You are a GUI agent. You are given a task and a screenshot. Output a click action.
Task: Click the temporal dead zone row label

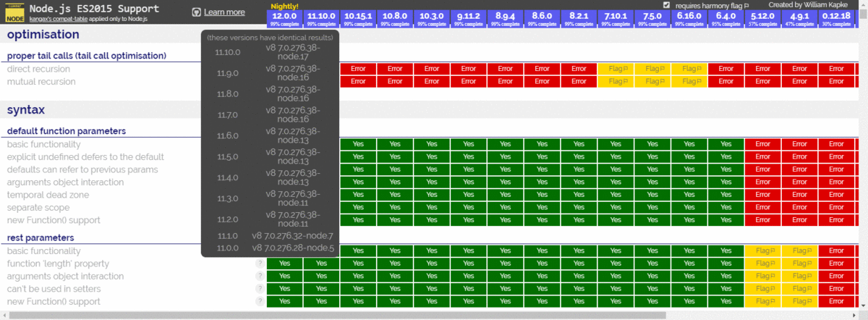pyautogui.click(x=48, y=195)
